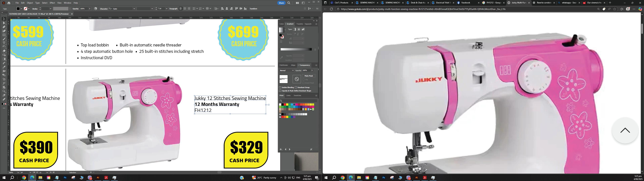This screenshot has width=644, height=181.
Task: Click the Make Mask button
Action: point(309,76)
